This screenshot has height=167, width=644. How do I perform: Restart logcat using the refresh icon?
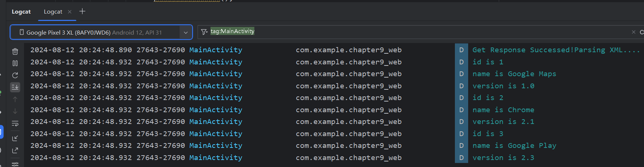[15, 75]
